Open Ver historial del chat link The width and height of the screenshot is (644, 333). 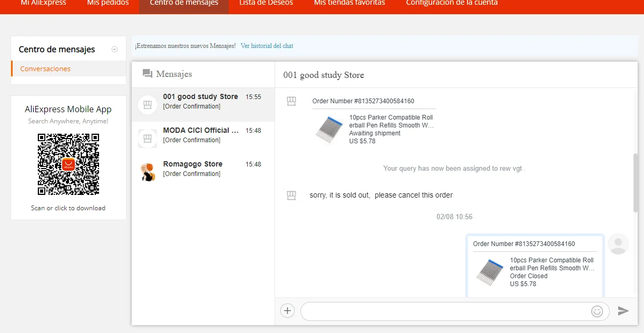[267, 46]
